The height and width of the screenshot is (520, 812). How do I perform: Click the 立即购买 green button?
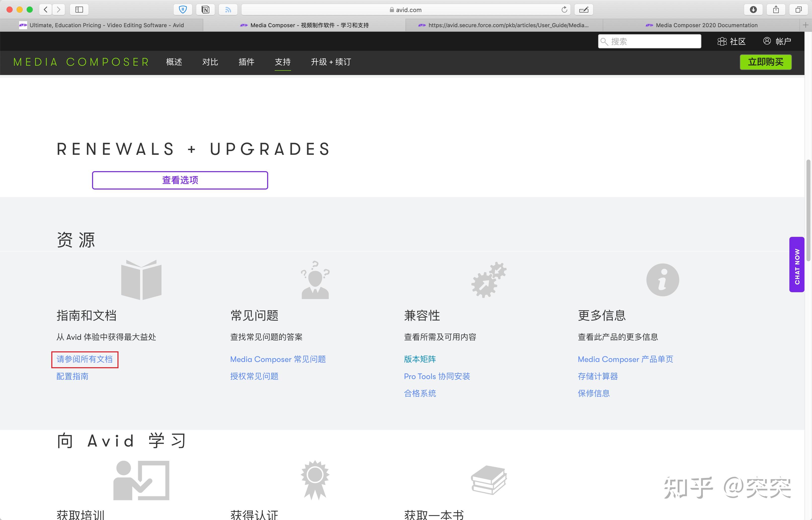[x=765, y=62]
